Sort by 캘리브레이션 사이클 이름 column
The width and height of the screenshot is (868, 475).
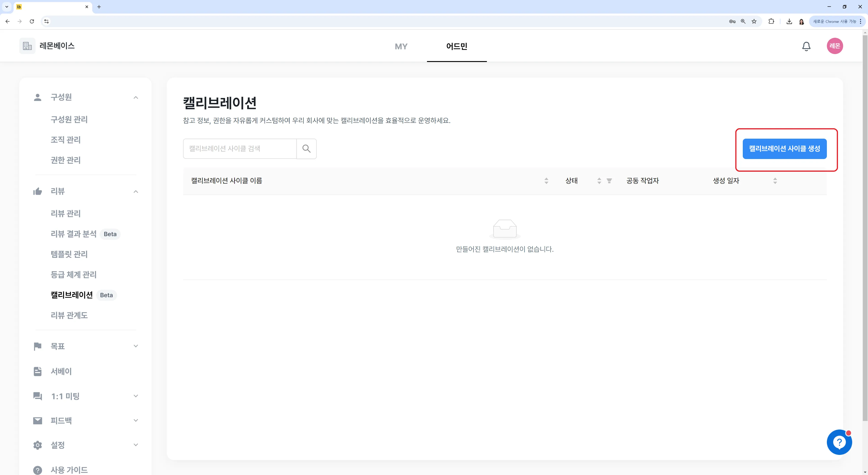point(546,181)
